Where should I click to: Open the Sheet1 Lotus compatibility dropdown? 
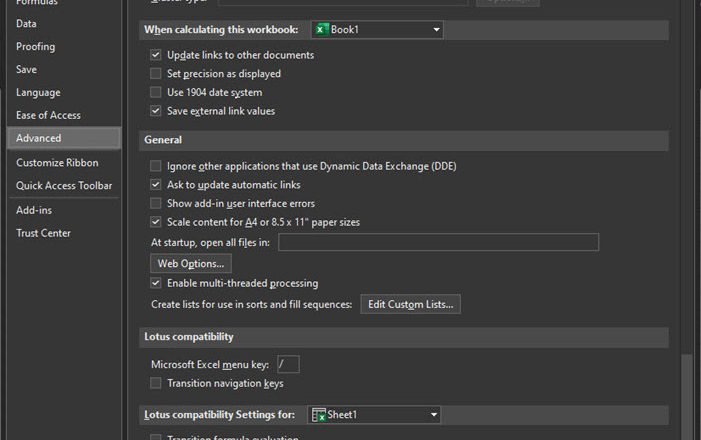click(x=374, y=415)
